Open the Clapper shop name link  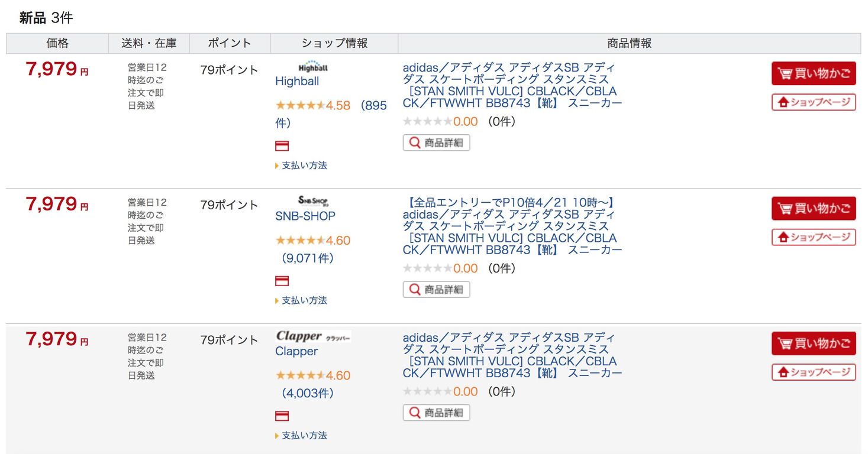point(296,351)
